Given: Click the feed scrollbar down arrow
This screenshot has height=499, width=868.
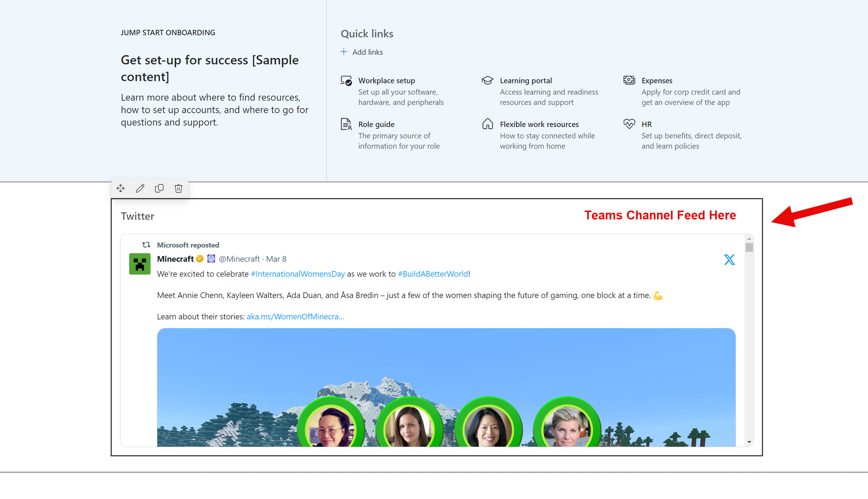Looking at the screenshot, I should 749,442.
